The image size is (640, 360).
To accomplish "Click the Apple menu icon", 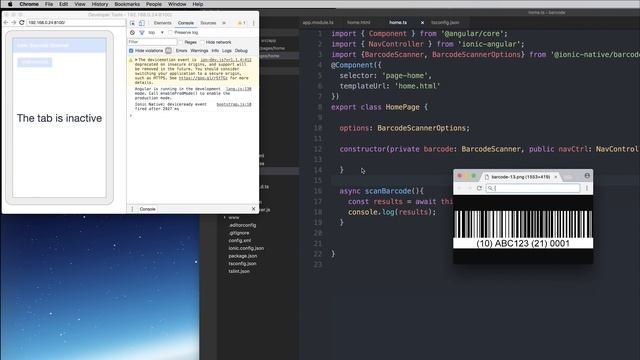I will pos(10,4).
